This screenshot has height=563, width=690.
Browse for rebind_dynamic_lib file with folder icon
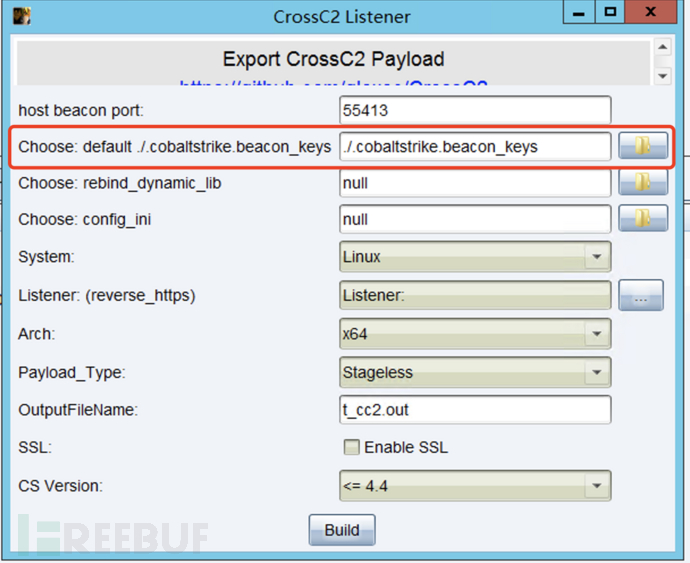pyautogui.click(x=643, y=182)
